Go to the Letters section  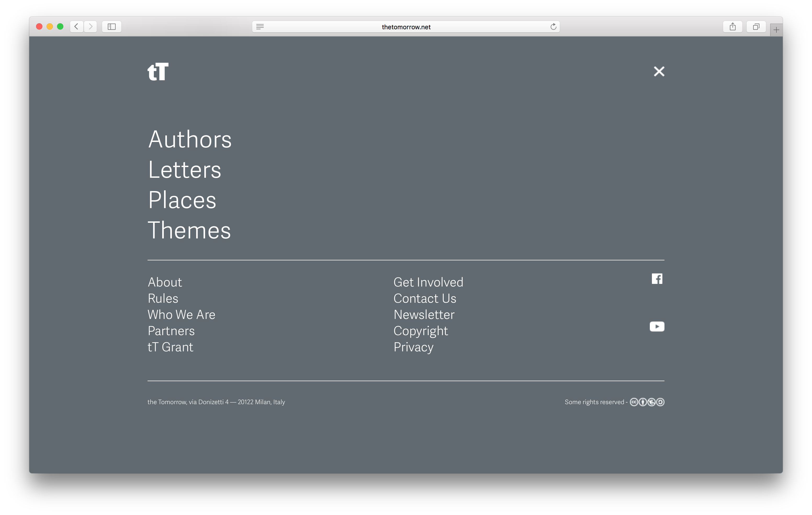coord(184,170)
